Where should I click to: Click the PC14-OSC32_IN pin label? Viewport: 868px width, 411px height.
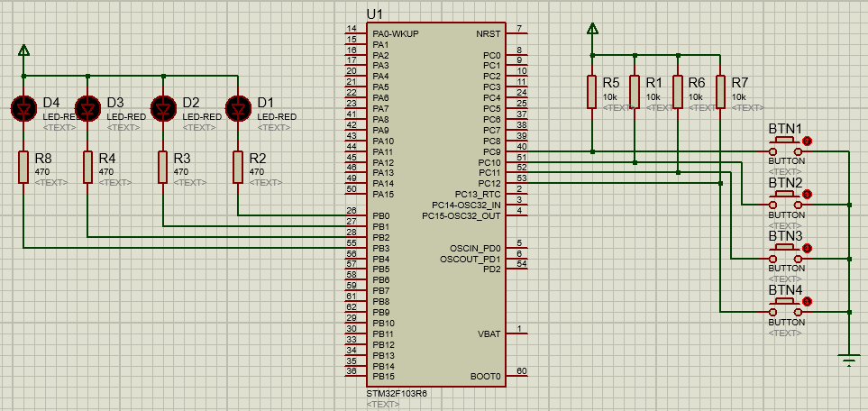466,205
